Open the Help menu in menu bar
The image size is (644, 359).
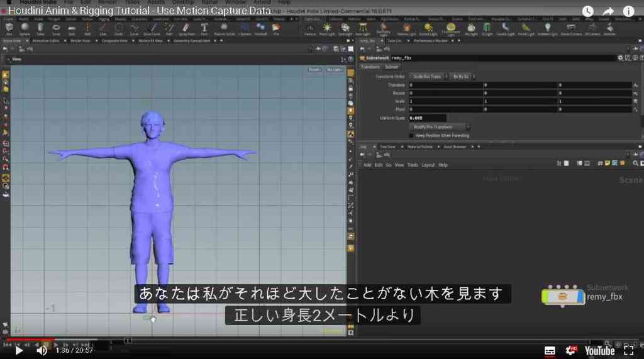pos(284,2)
